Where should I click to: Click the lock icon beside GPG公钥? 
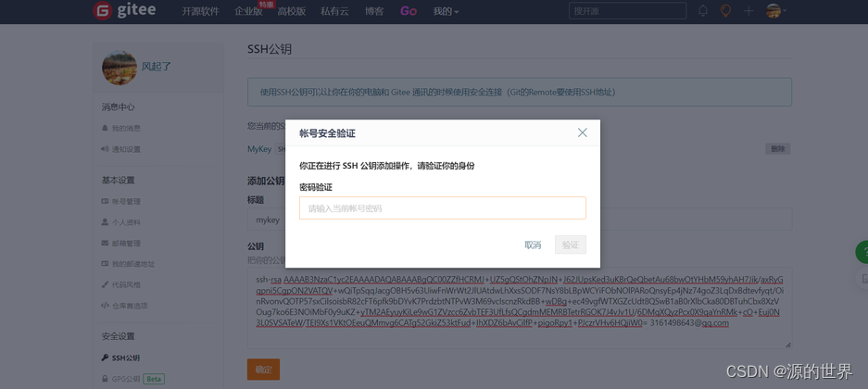coord(106,379)
